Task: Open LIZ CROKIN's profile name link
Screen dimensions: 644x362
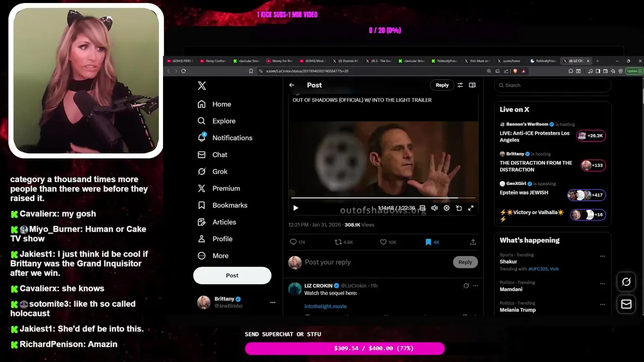Action: tap(318, 286)
